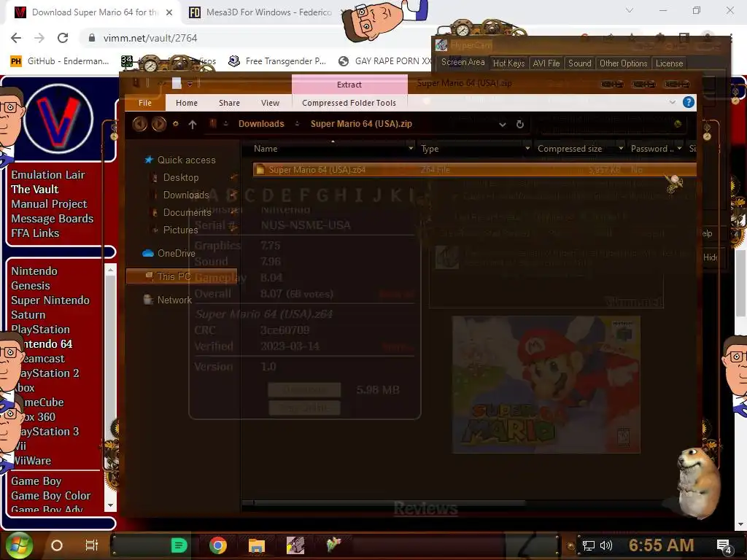
Task: Open GitHub - Enderman bookmark
Action: coord(60,61)
